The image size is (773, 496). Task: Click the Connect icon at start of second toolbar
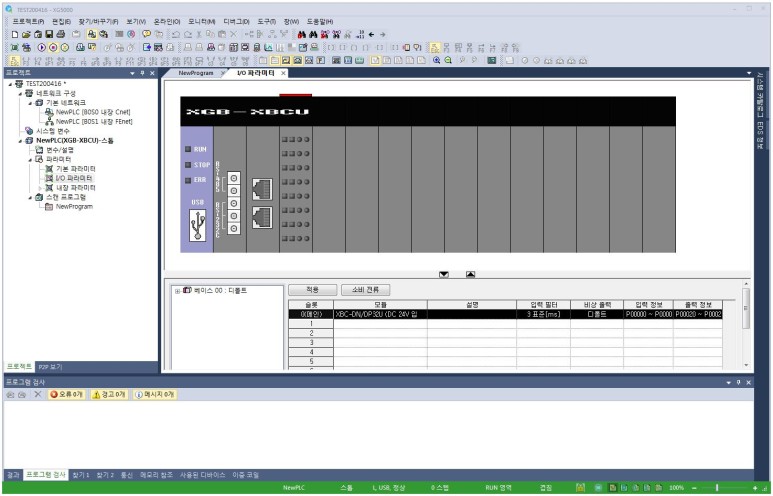[15, 48]
